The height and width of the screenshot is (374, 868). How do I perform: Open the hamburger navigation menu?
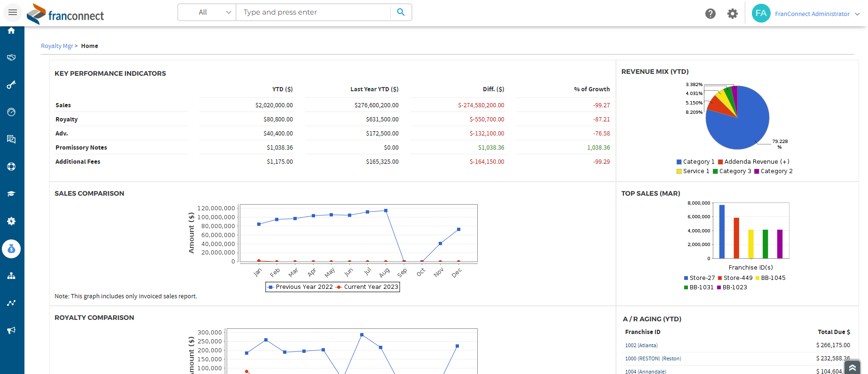(13, 12)
